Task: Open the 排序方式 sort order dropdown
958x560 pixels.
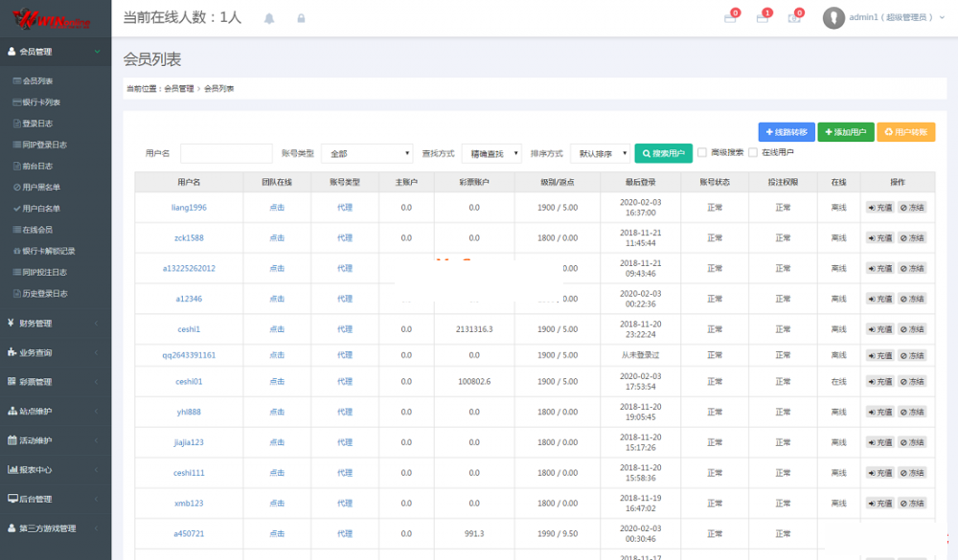Action: (x=600, y=153)
